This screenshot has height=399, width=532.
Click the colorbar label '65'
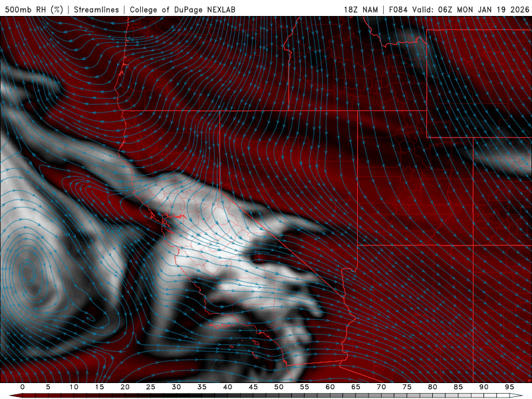356,387
